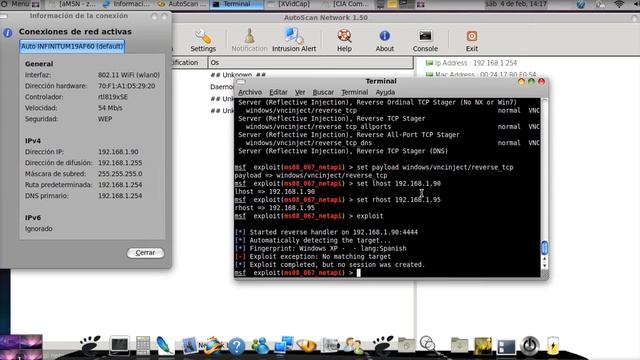Open the terminal monitor icon in dock

click(120, 345)
